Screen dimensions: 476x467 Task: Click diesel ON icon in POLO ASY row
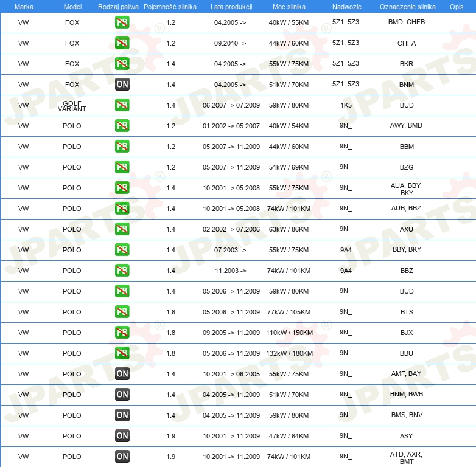(x=122, y=436)
